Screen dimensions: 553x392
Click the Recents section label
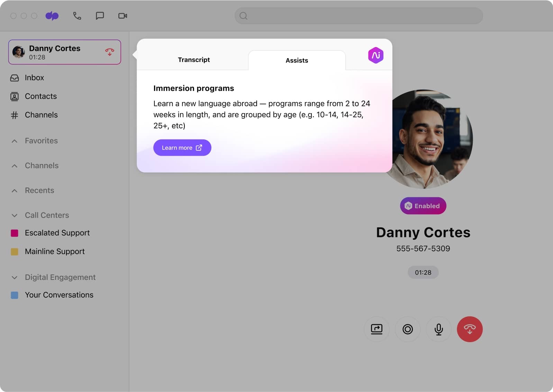tap(39, 190)
